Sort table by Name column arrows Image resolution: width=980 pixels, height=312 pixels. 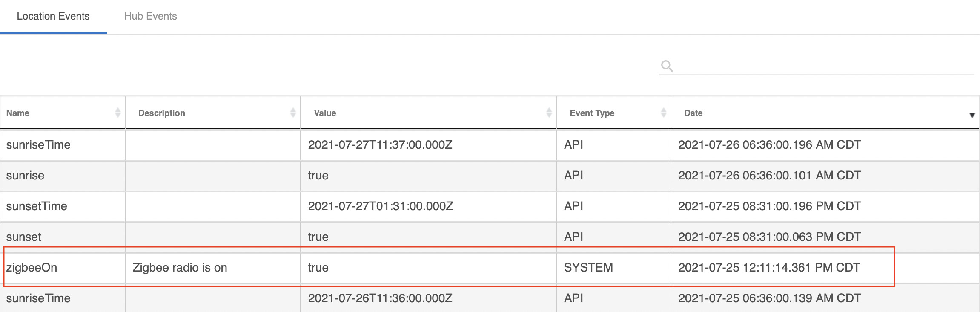118,113
